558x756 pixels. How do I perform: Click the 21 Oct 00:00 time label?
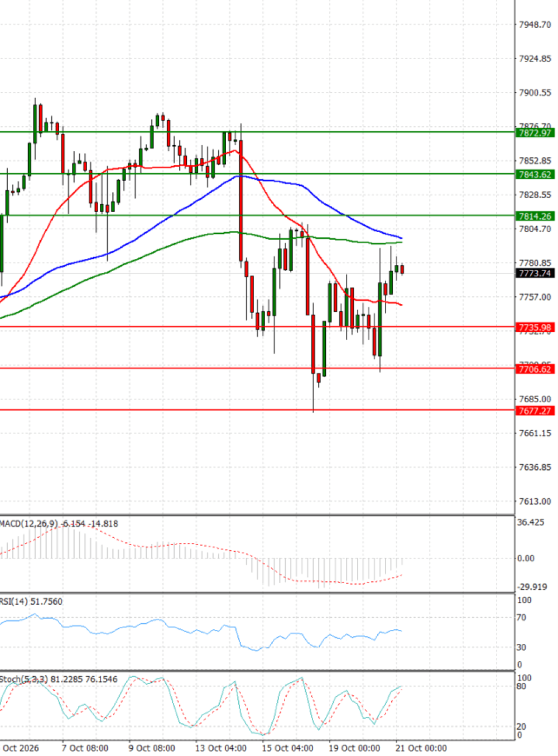(x=421, y=748)
